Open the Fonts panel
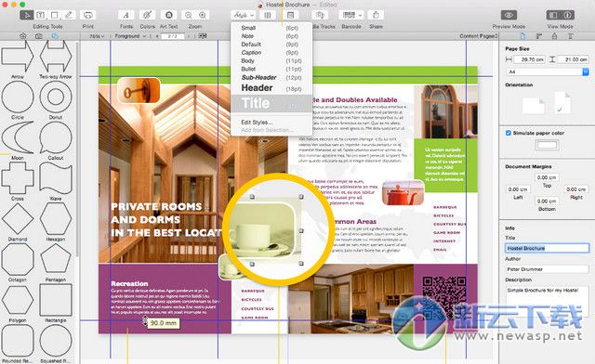 click(126, 15)
